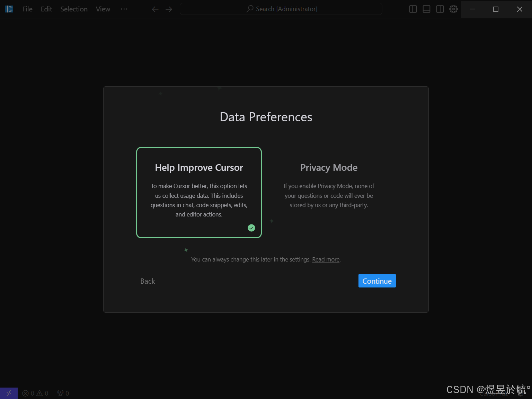Open the File menu
The image size is (532, 399).
pos(27,9)
